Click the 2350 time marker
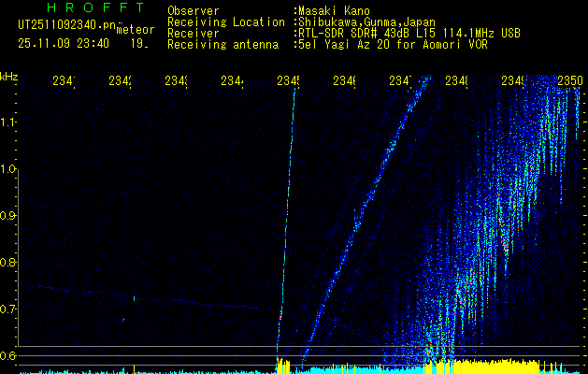The height and width of the screenshot is (374, 588). (x=571, y=82)
